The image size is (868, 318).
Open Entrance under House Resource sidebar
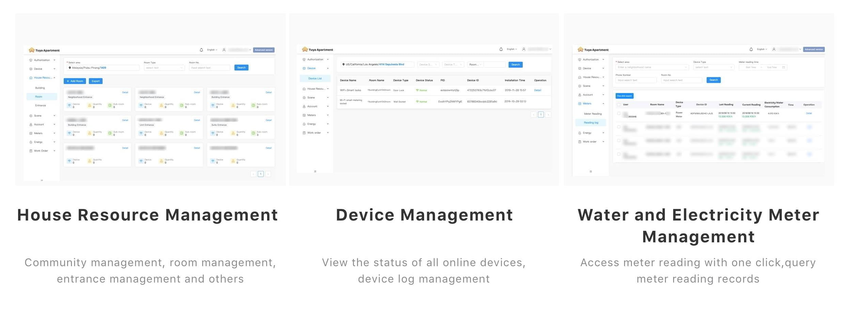click(40, 106)
